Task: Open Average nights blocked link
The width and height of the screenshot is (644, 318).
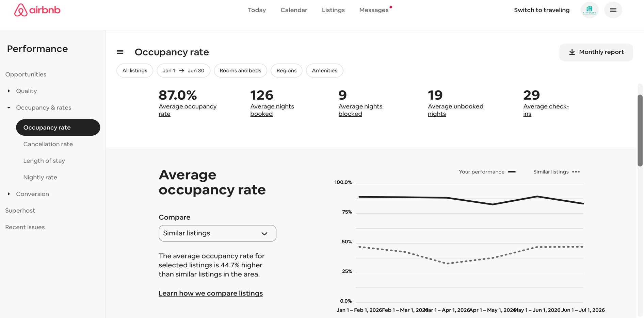Action: 360,110
